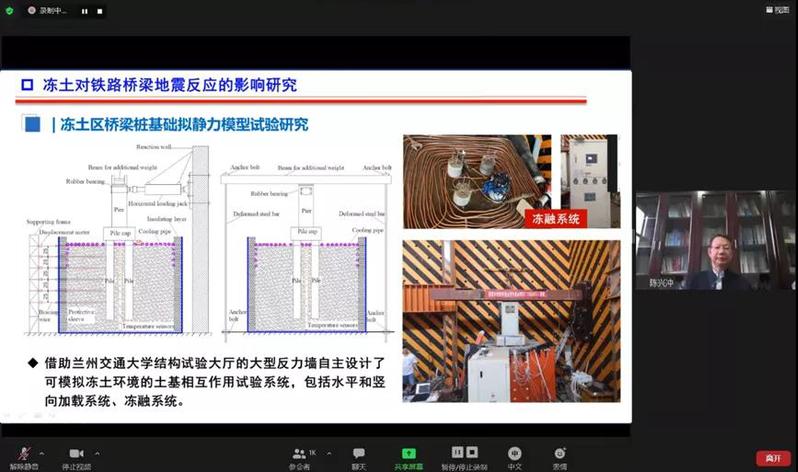This screenshot has height=472, width=798.
Task: Open the participants (参会者) panel
Action: pyautogui.click(x=298, y=454)
